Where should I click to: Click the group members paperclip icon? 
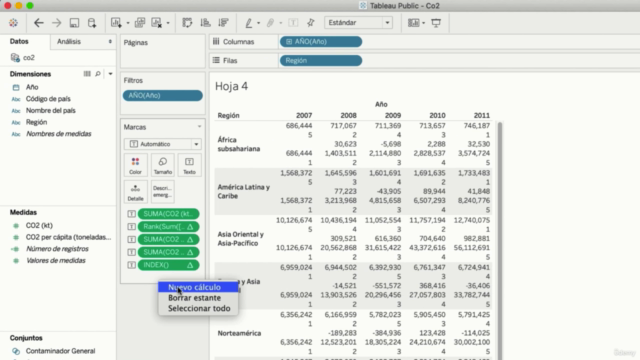point(270,23)
